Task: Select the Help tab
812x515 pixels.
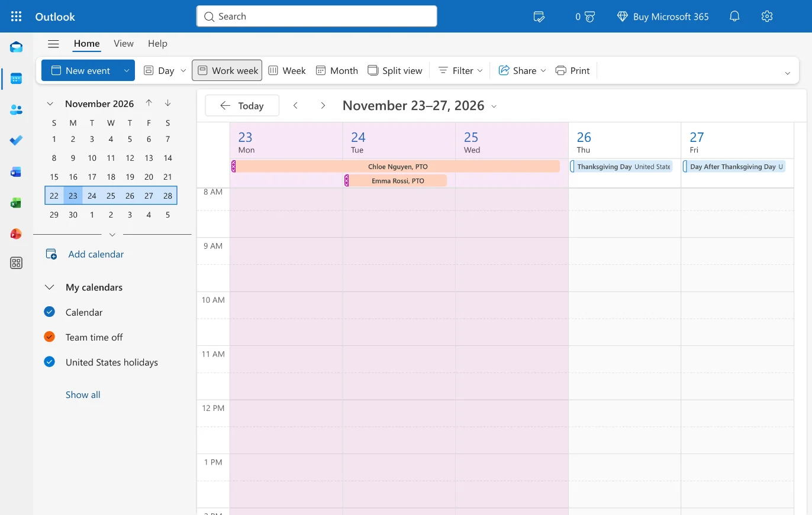Action: tap(157, 43)
